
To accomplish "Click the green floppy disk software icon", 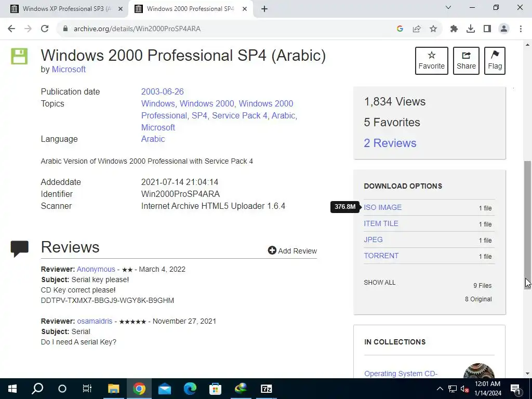I will pyautogui.click(x=19, y=56).
